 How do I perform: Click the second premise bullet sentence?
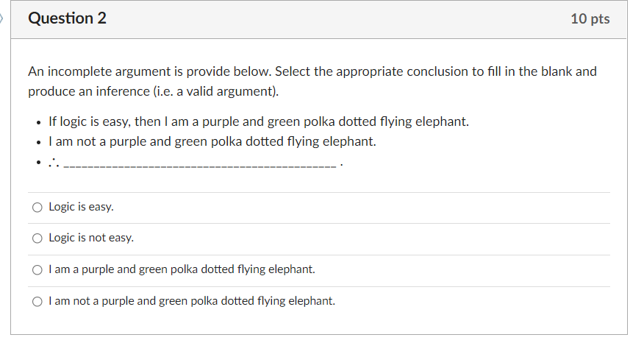212,141
